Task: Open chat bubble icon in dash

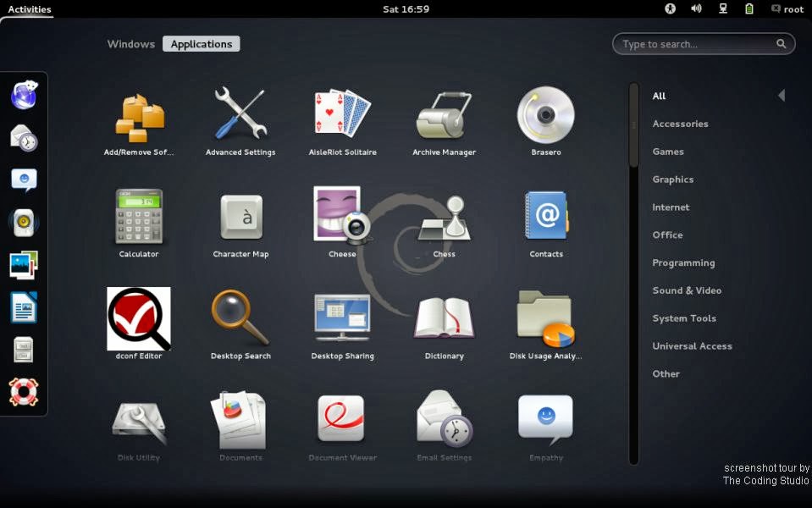Action: coord(24,180)
